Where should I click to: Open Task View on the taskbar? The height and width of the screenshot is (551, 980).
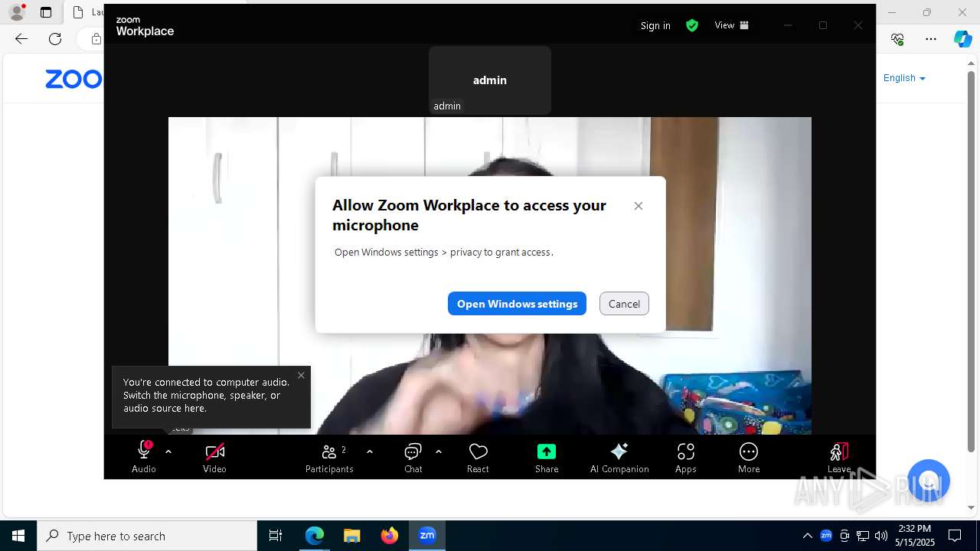click(276, 536)
